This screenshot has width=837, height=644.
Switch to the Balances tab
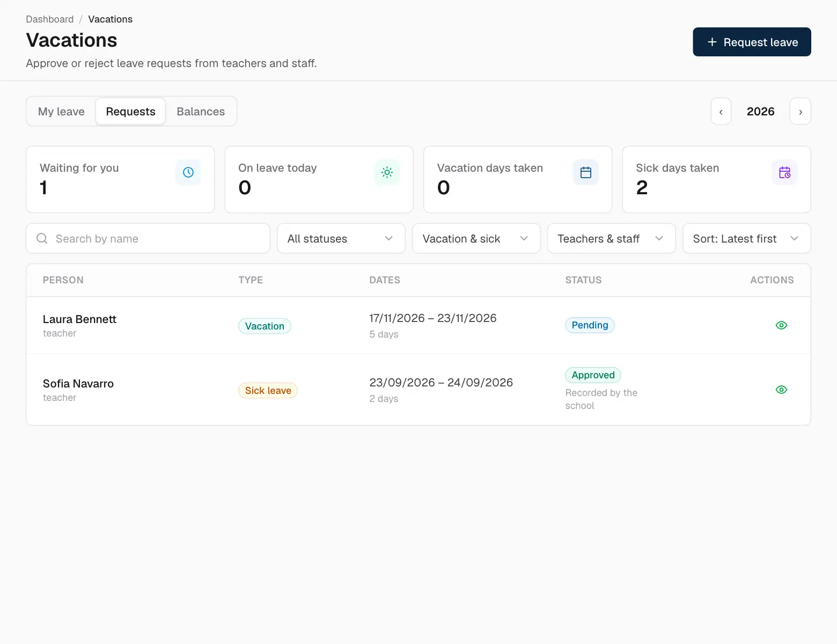[x=201, y=111]
